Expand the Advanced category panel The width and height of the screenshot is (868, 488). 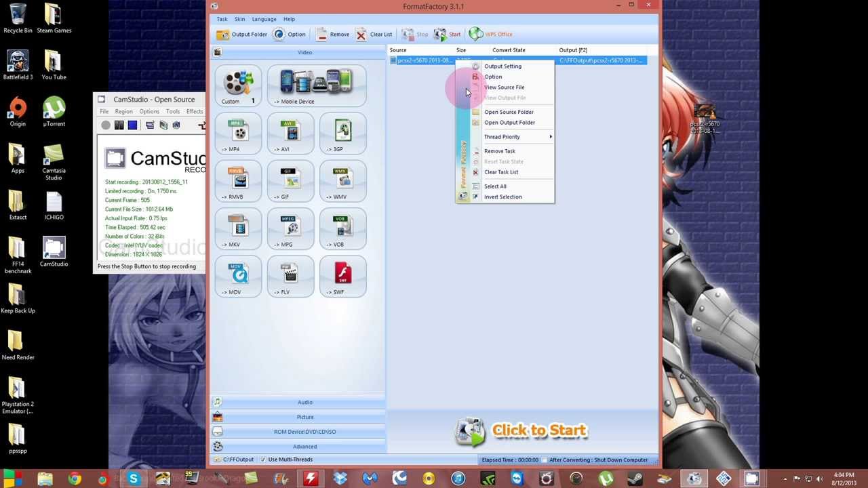pyautogui.click(x=299, y=447)
